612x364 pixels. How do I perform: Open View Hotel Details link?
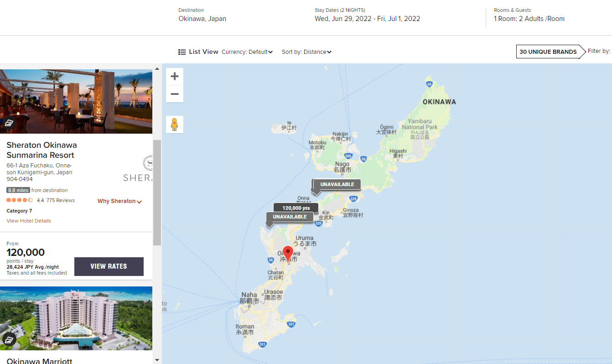point(28,221)
